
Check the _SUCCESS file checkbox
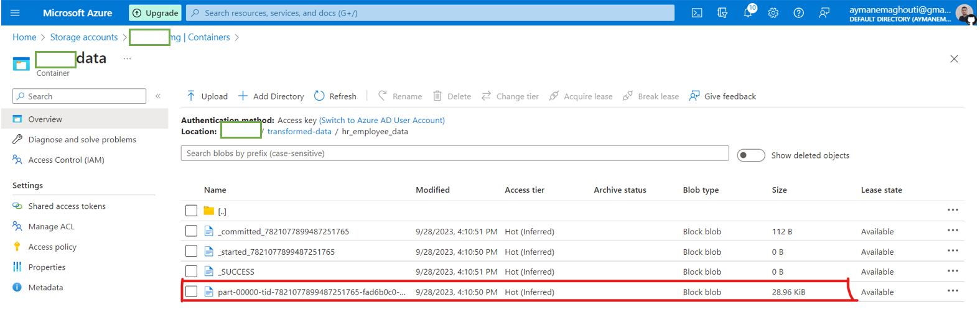[192, 272]
